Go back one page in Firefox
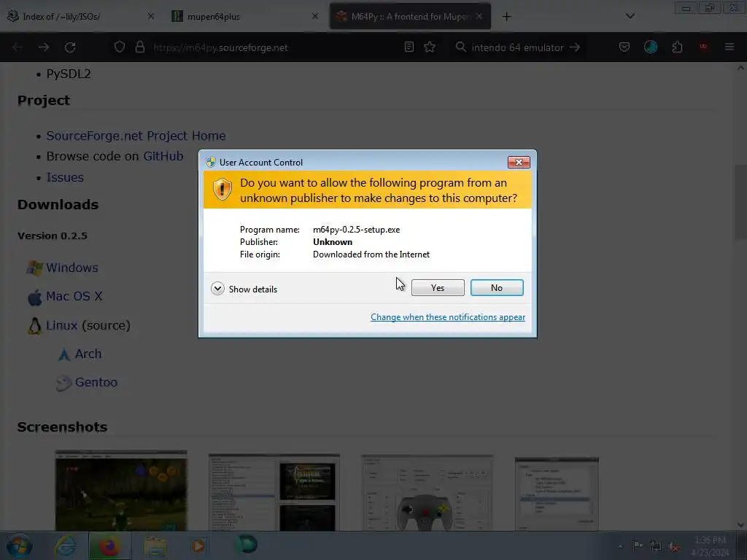Image resolution: width=747 pixels, height=560 pixels. [x=18, y=47]
